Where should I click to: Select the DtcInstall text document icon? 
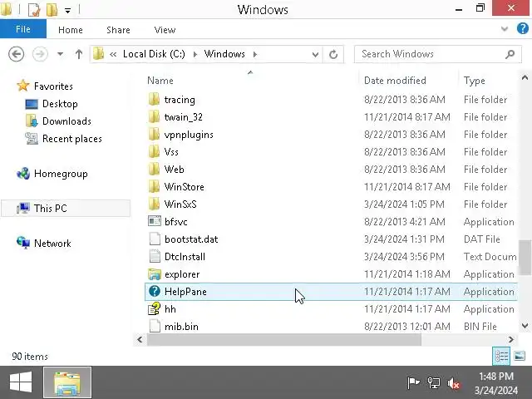coord(155,257)
